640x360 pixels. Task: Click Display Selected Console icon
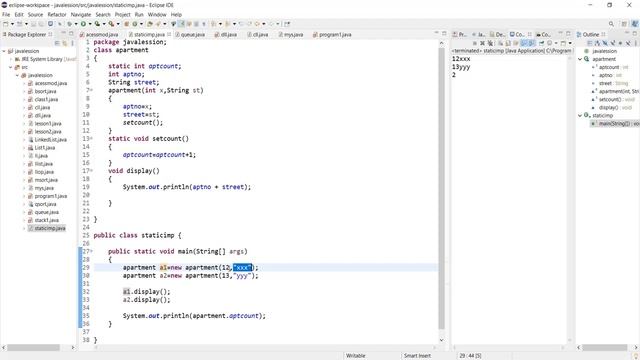click(549, 43)
